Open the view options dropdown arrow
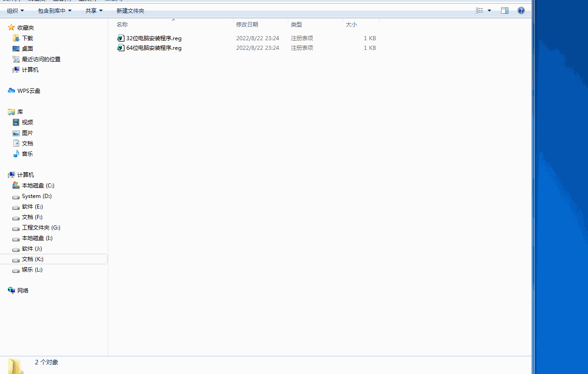Viewport: 588px width, 374px height. (489, 11)
